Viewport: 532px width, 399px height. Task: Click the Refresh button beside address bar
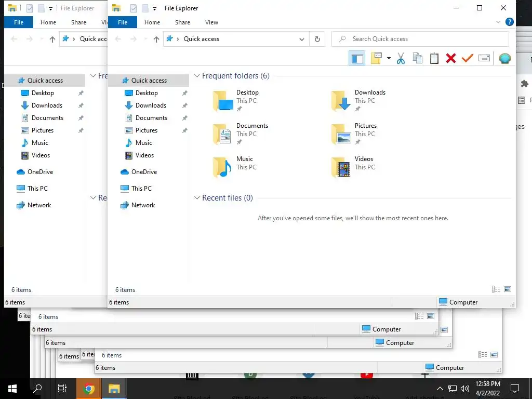click(317, 39)
